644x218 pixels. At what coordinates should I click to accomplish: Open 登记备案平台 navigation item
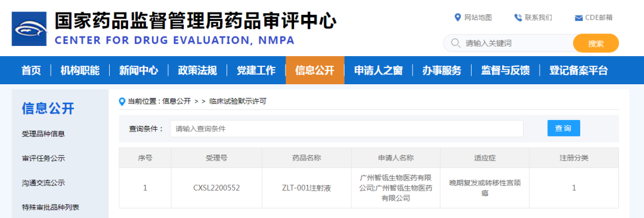[x=578, y=70]
